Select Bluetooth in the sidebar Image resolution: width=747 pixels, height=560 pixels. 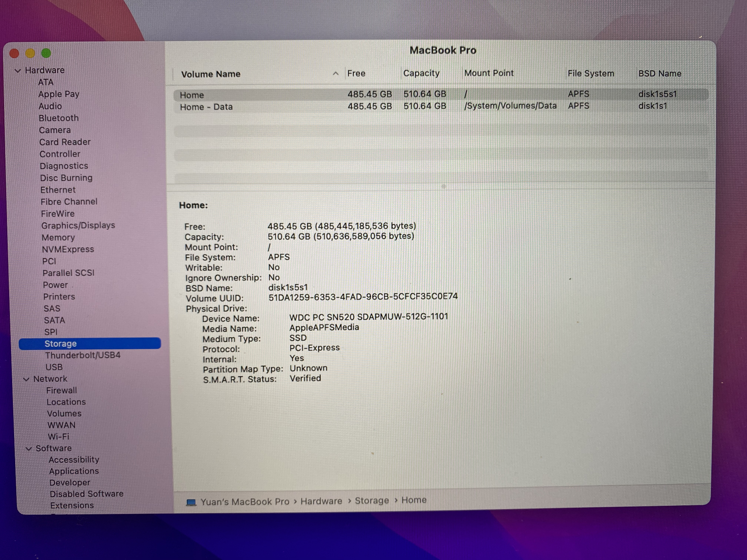(x=58, y=118)
